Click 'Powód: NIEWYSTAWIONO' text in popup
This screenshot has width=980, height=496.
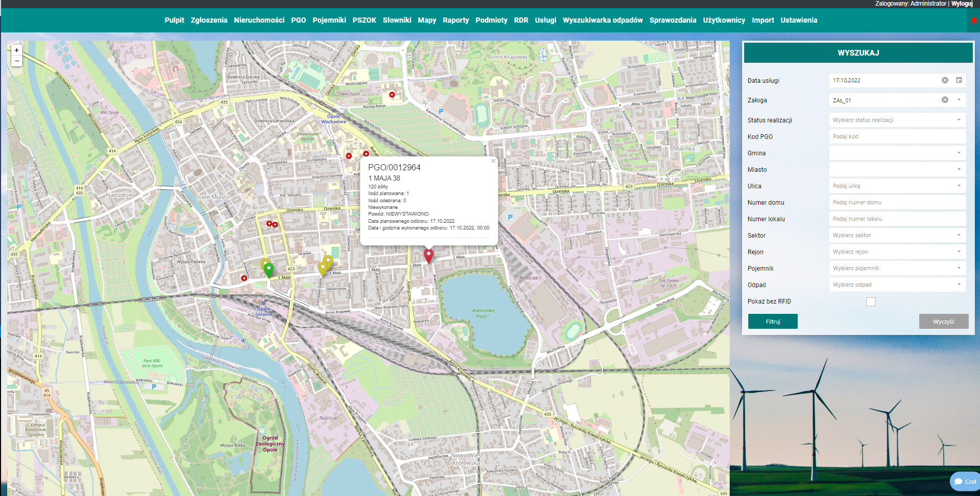pyautogui.click(x=398, y=214)
